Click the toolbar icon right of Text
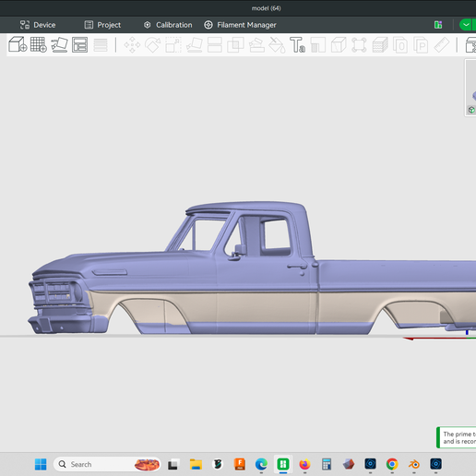 pos(318,45)
